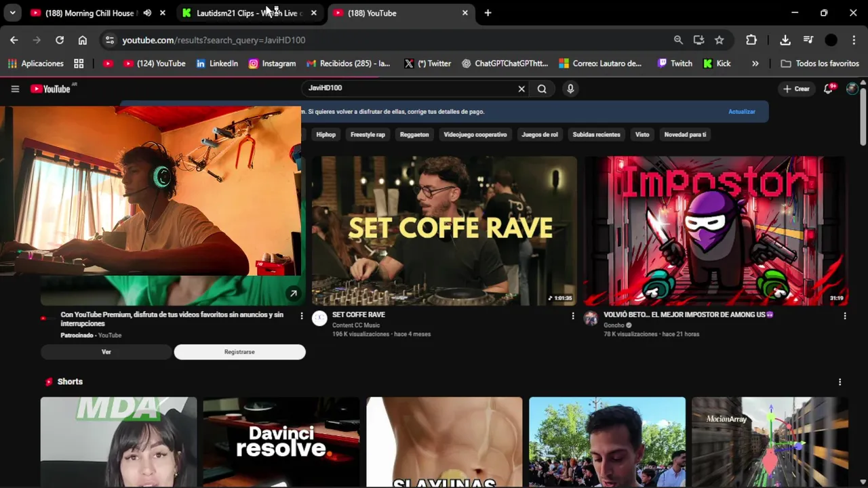Screen dimensions: 868x488
Task: Click the Registrarse button
Action: pos(239,352)
